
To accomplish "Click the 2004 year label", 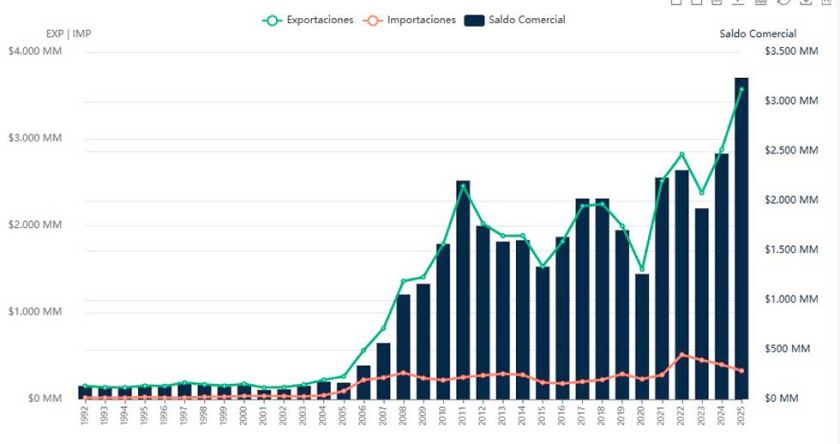I will point(323,415).
